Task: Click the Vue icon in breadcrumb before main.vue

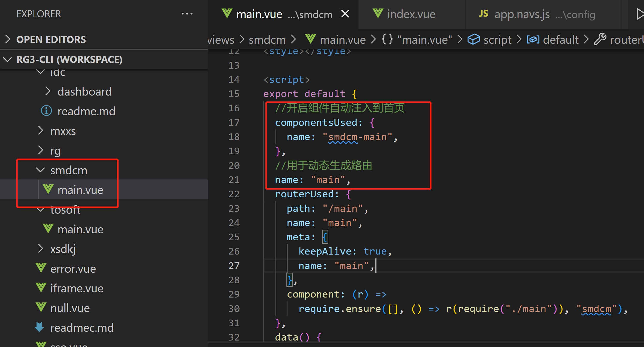Action: [310, 39]
